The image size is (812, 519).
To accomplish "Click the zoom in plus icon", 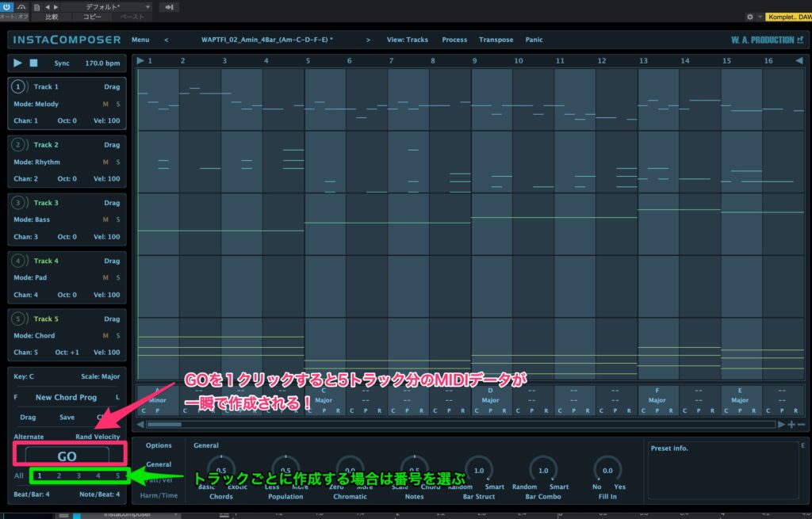I will pos(791,425).
